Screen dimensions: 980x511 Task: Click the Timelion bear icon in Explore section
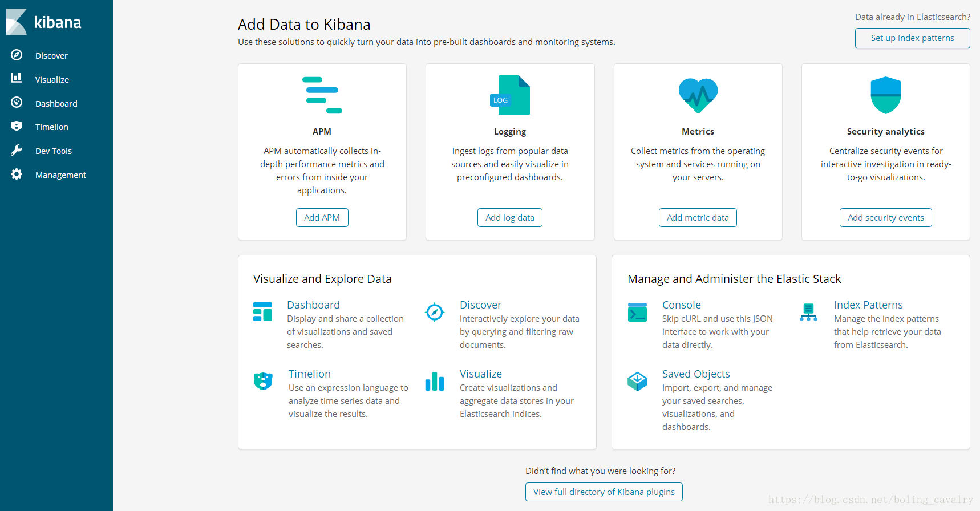263,381
